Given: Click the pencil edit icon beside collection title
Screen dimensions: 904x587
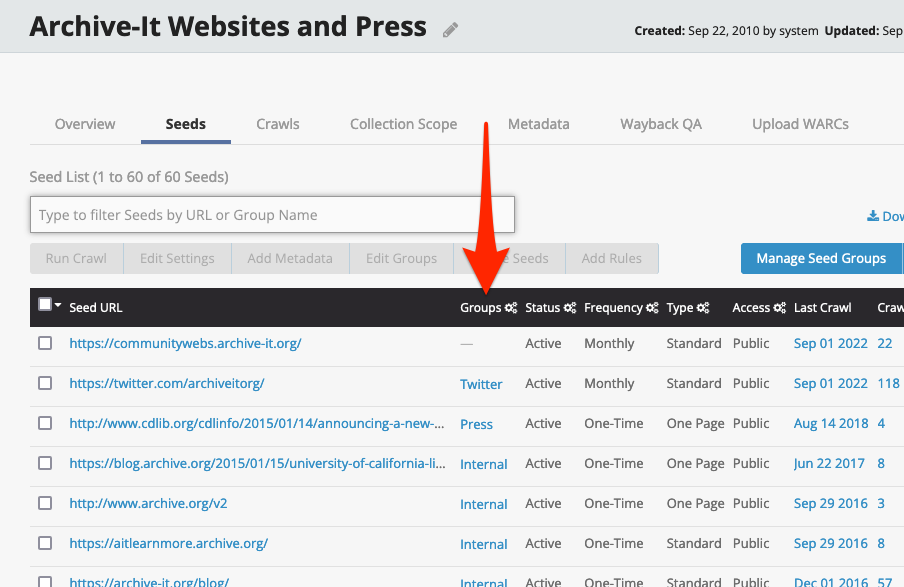Looking at the screenshot, I should point(451,30).
